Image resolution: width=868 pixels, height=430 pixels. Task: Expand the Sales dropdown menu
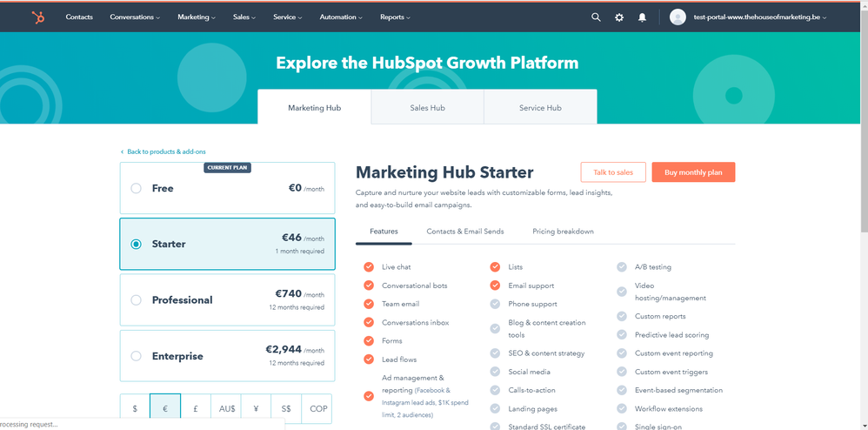click(x=244, y=17)
